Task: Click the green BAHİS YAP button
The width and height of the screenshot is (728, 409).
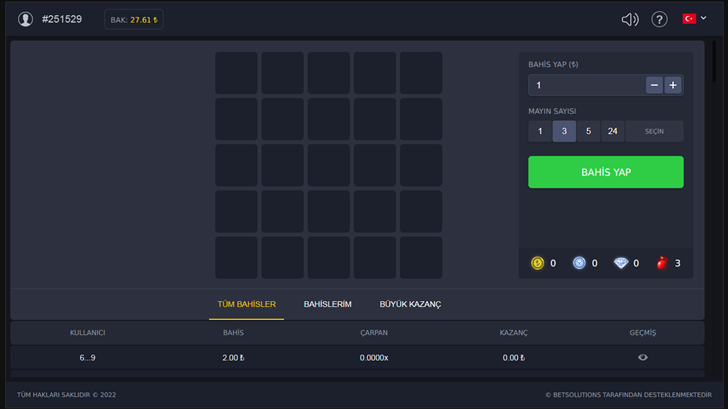Action: [x=606, y=172]
